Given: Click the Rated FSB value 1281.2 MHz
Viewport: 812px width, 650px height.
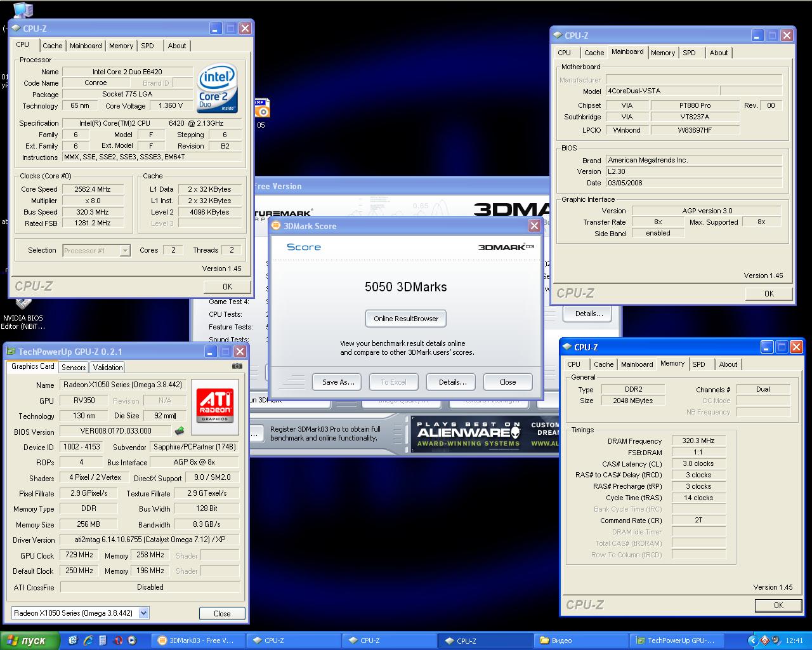Looking at the screenshot, I should 93,223.
